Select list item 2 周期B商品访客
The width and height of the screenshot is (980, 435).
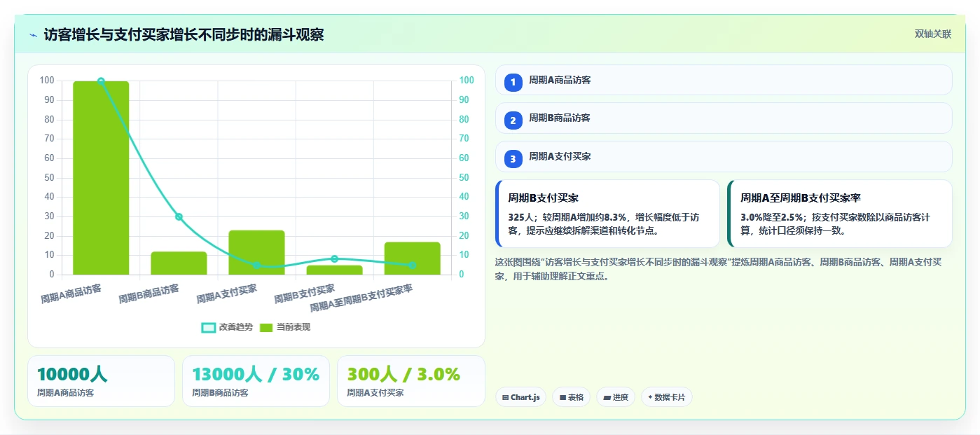pos(724,118)
